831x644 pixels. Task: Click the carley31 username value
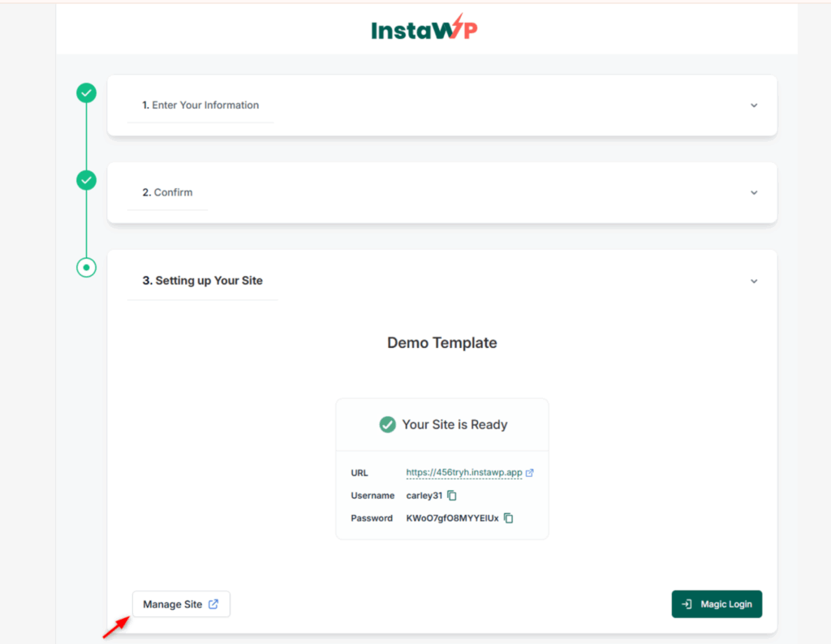(x=424, y=496)
